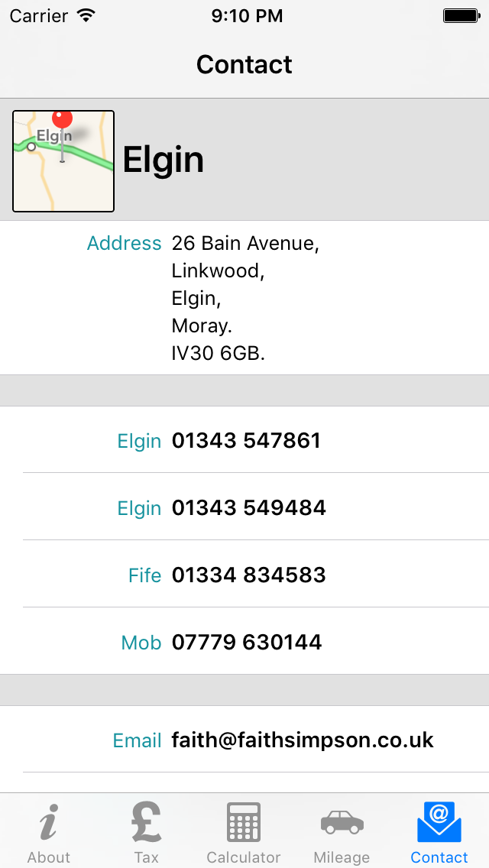Email faith@faithsimpson.co.uk
Viewport: 489px width, 868px height.
pos(303,740)
